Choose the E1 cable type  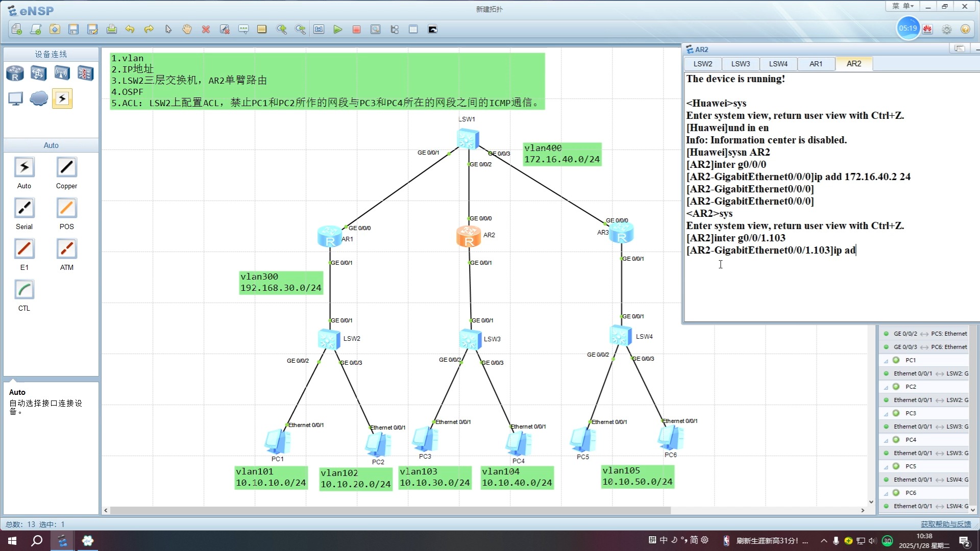(x=24, y=249)
